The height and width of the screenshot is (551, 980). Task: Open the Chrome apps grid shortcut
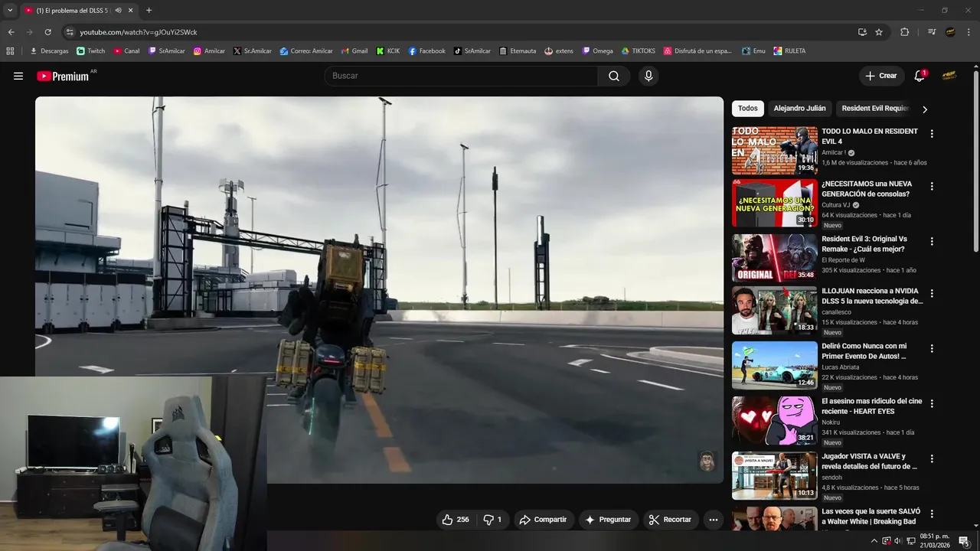click(10, 51)
